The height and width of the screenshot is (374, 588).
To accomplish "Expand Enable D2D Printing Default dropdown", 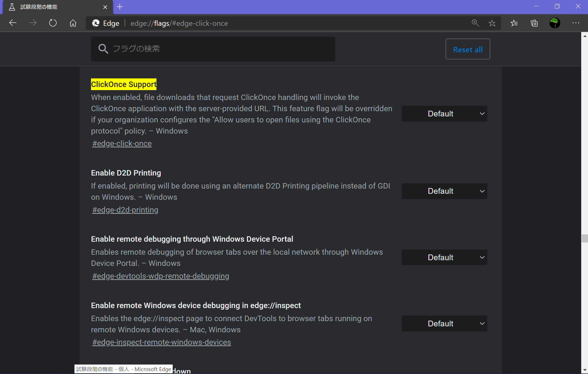I will coord(444,191).
